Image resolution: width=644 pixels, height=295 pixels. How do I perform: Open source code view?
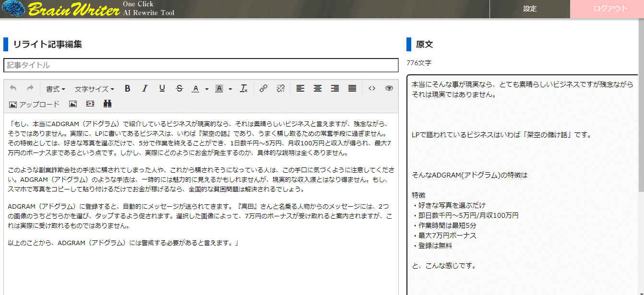pyautogui.click(x=372, y=89)
